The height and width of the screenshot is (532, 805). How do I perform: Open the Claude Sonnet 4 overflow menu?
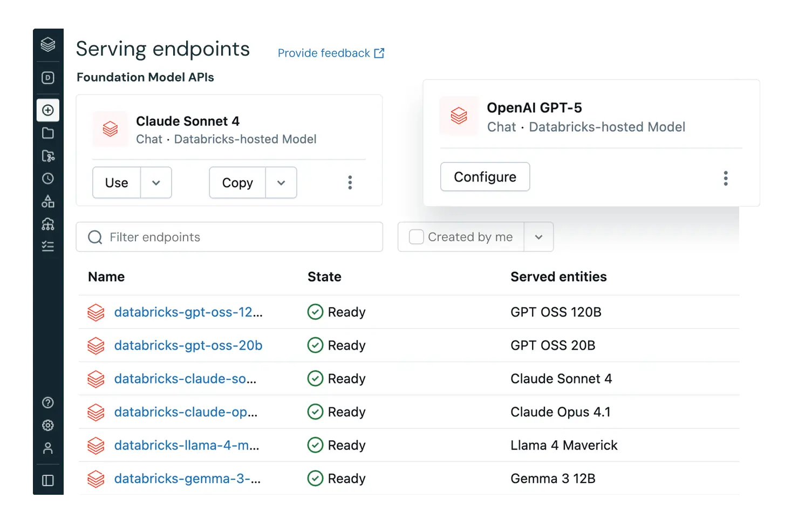[x=350, y=182]
